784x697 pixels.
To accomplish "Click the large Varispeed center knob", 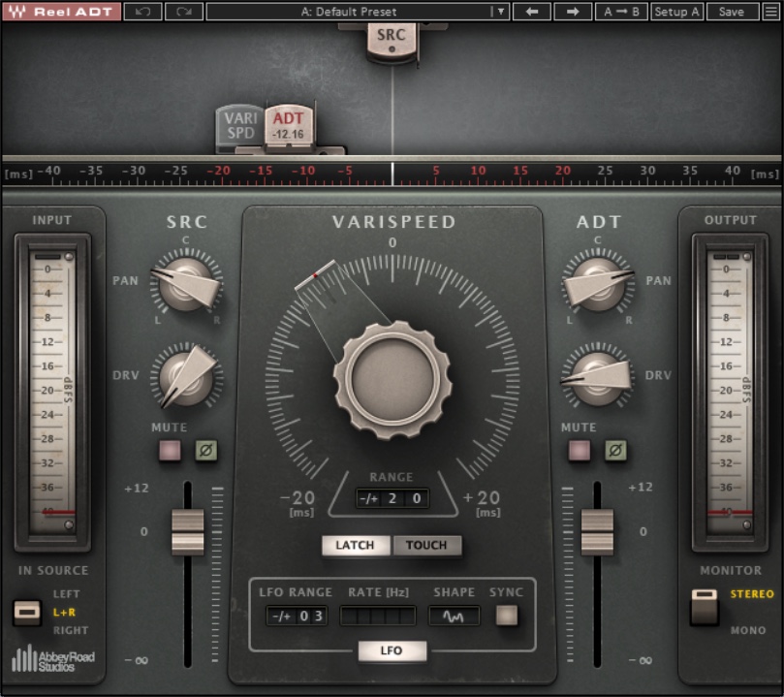I will (x=392, y=379).
